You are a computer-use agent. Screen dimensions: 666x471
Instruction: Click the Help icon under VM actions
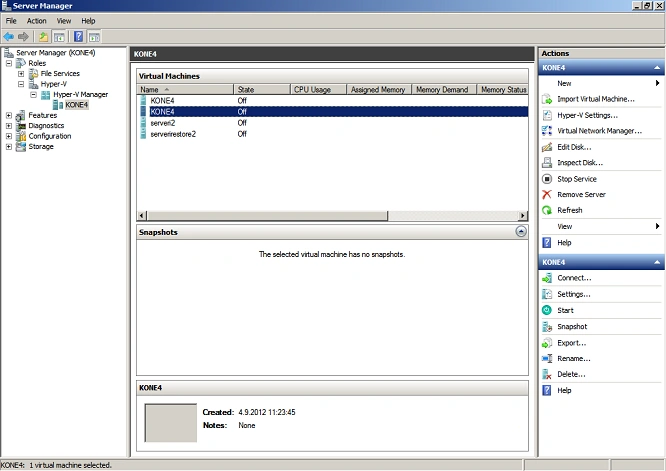tap(547, 390)
